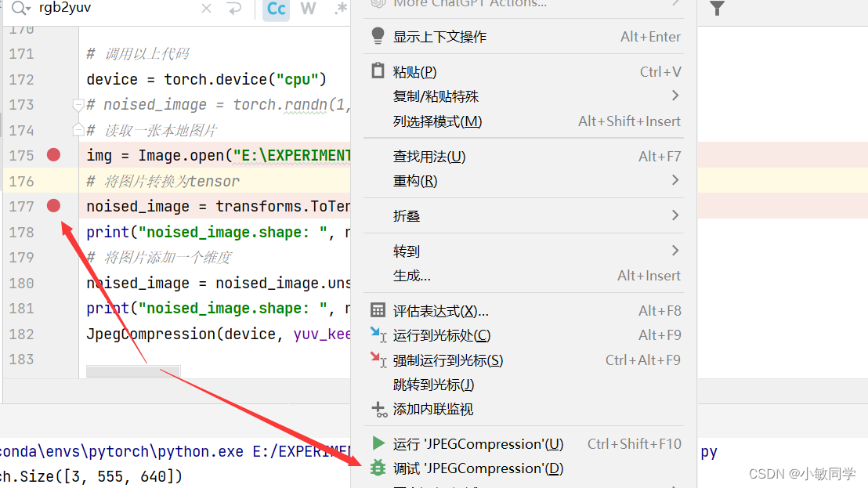
Task: Click the green play icon to 运行 'JPEGCompression'
Action: pos(378,443)
